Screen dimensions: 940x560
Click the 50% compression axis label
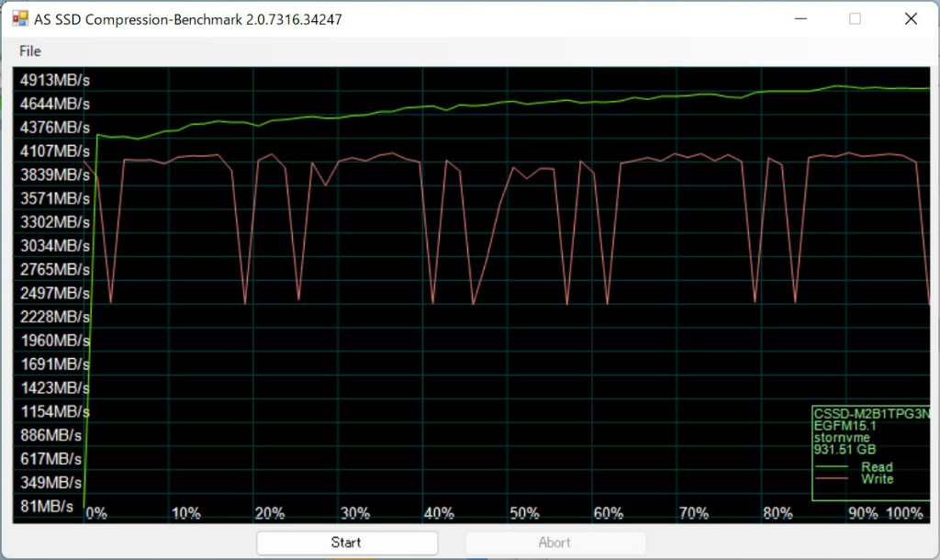tap(524, 513)
